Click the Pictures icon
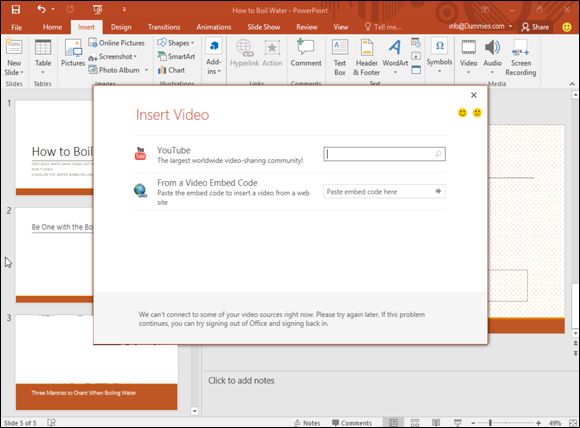Screen dimensions: 580x428 (x=73, y=53)
